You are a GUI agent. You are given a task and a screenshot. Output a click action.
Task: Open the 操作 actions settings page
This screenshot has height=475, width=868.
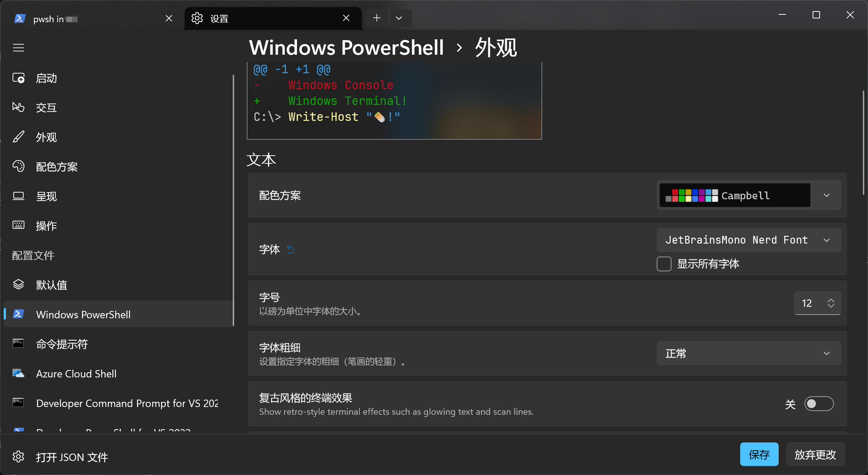click(46, 226)
